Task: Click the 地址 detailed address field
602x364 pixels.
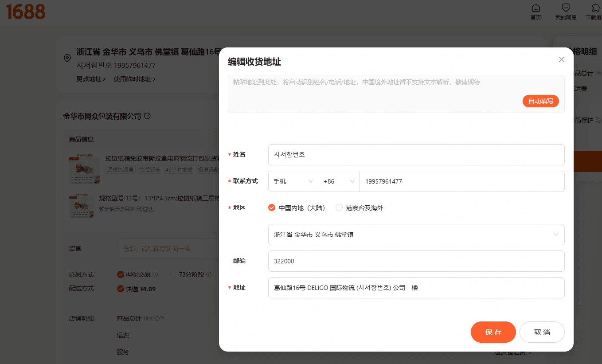Action: tap(416, 288)
